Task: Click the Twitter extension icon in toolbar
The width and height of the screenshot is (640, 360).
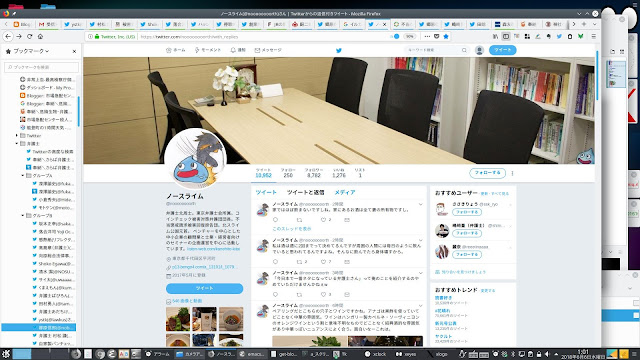Action: pyautogui.click(x=559, y=36)
